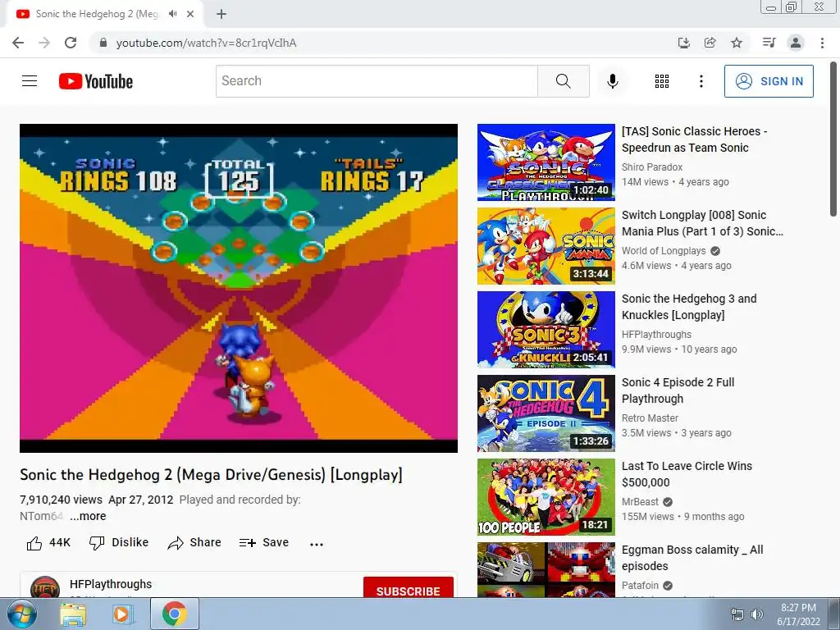Mute the tab via speaker icon

pos(172,14)
